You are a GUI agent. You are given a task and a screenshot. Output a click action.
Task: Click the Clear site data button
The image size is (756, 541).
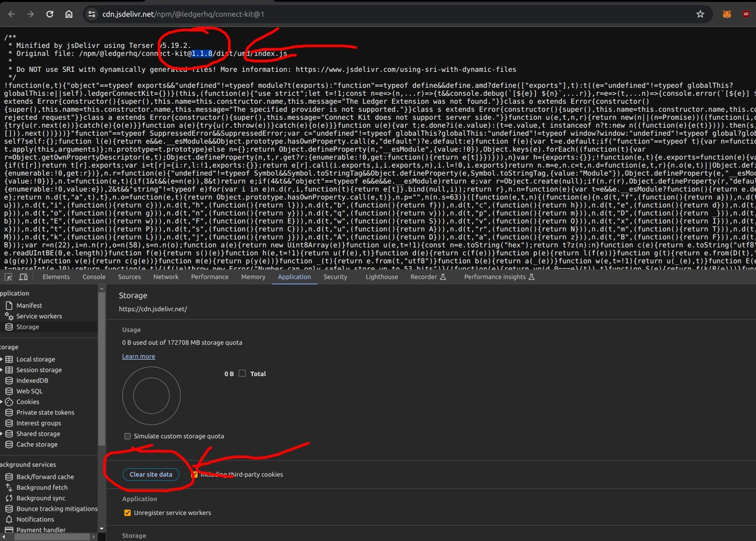click(x=151, y=475)
